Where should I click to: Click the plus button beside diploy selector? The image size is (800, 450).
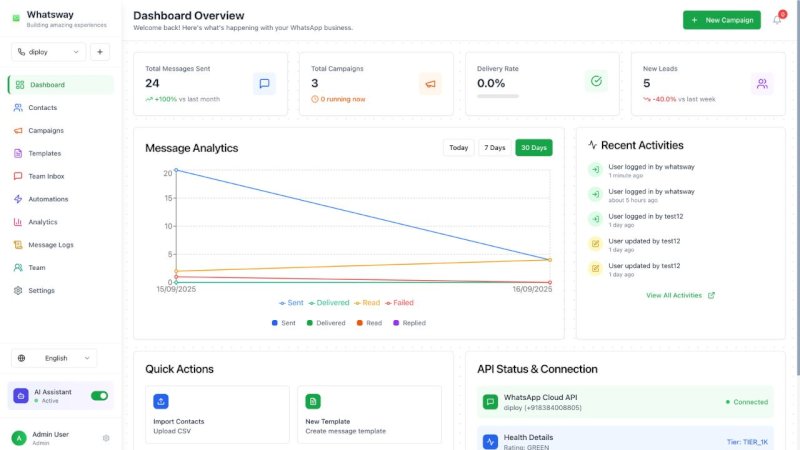[x=100, y=52]
